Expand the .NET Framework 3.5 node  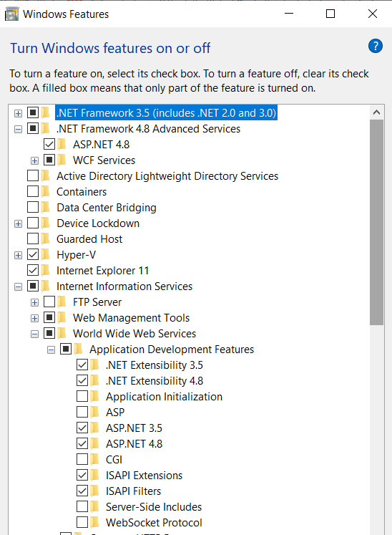click(18, 113)
